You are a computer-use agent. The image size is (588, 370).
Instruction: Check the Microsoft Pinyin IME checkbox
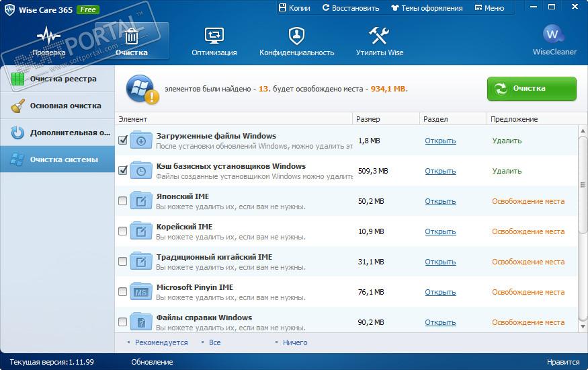coord(122,291)
